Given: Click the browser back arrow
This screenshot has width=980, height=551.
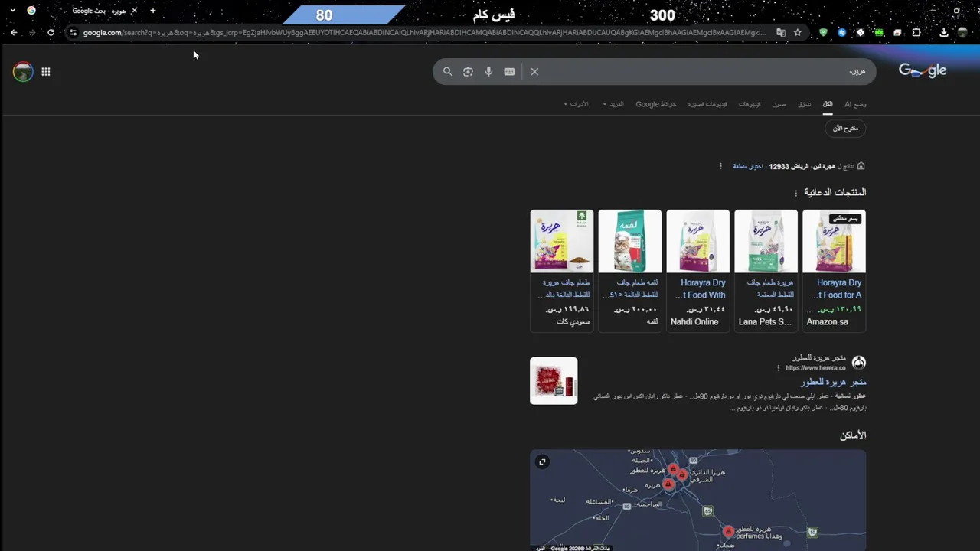Looking at the screenshot, I should 14,32.
